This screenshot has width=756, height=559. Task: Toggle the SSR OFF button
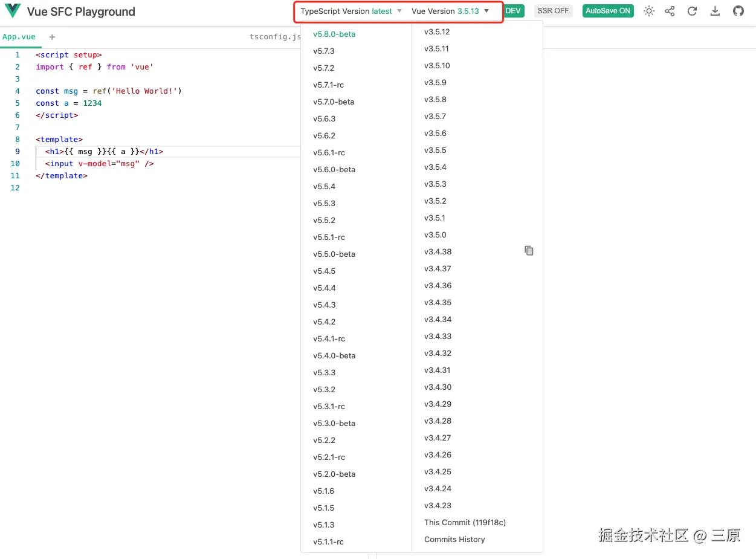coord(553,11)
